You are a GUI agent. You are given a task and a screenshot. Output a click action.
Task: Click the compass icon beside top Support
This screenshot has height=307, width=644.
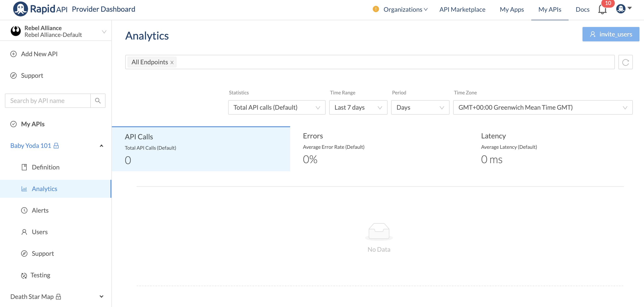(x=13, y=76)
